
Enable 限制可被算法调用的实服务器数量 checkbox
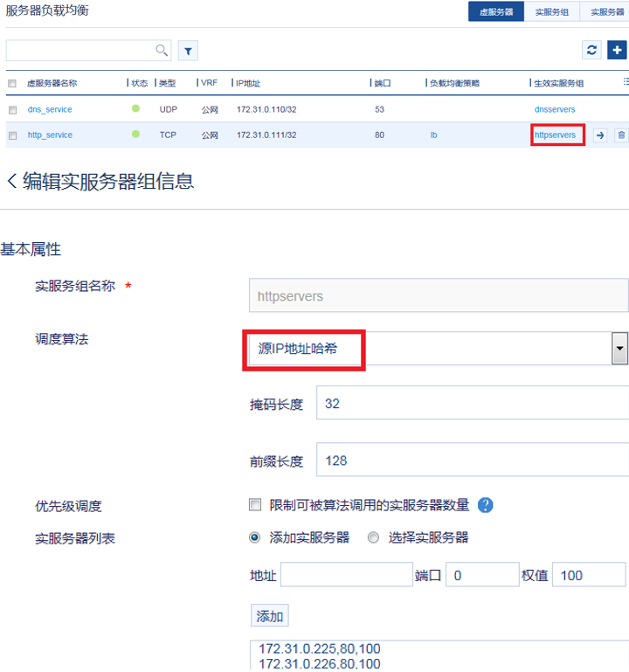(x=255, y=505)
